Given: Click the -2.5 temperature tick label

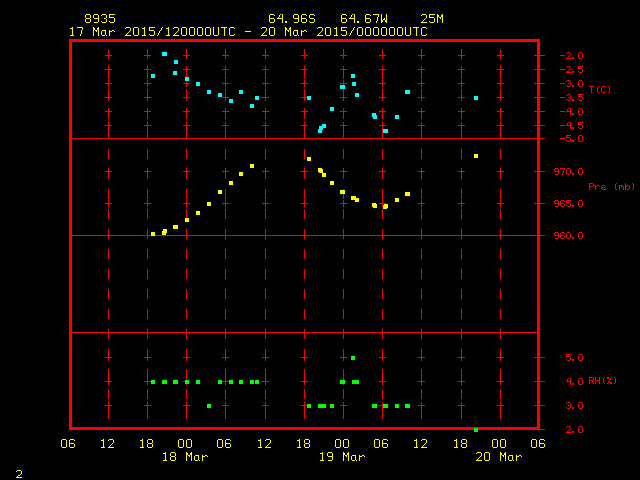Looking at the screenshot, I should point(571,70).
